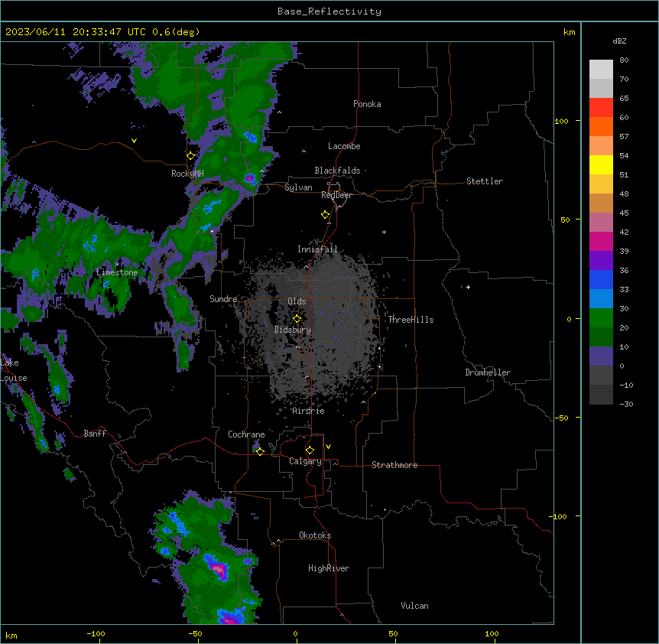Click the yellow marker near RockyMH
The image size is (659, 644).
click(190, 156)
